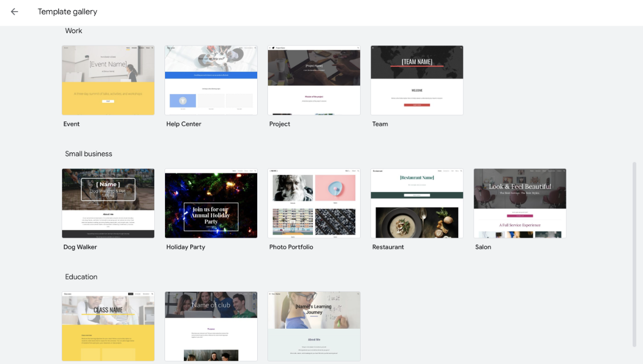Select the Event template thumbnail
Image resolution: width=643 pixels, height=364 pixels.
point(108,80)
